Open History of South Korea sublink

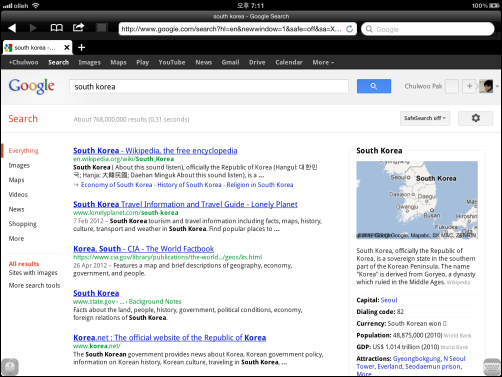coord(189,185)
